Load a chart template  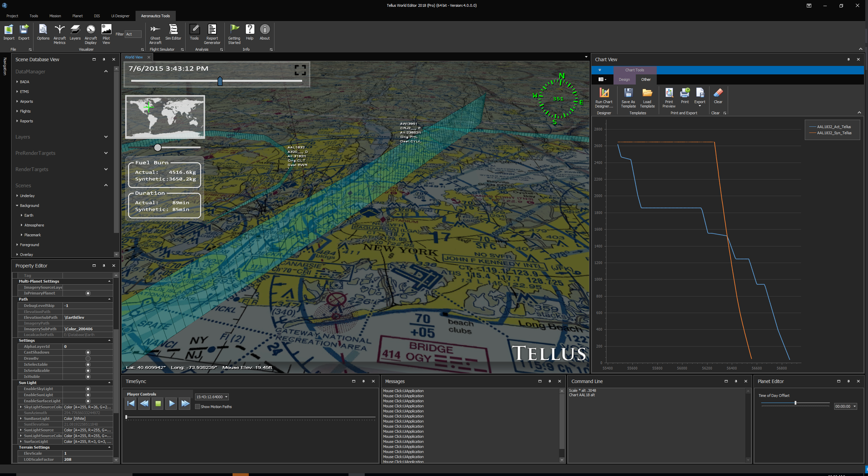pos(647,98)
